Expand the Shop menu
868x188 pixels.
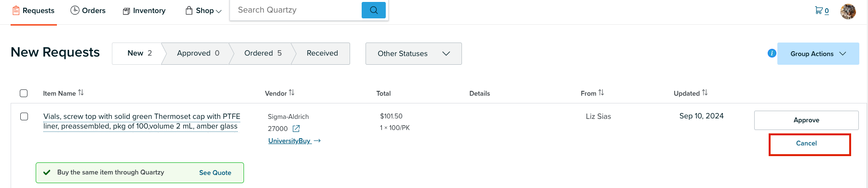pos(203,11)
